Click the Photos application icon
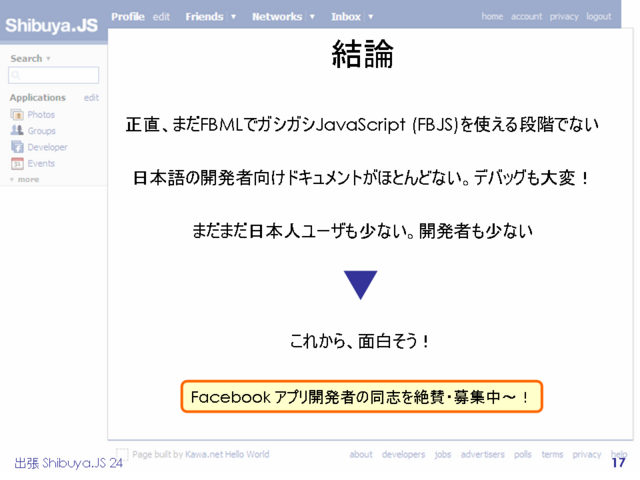This screenshot has height=480, width=640. click(x=17, y=115)
